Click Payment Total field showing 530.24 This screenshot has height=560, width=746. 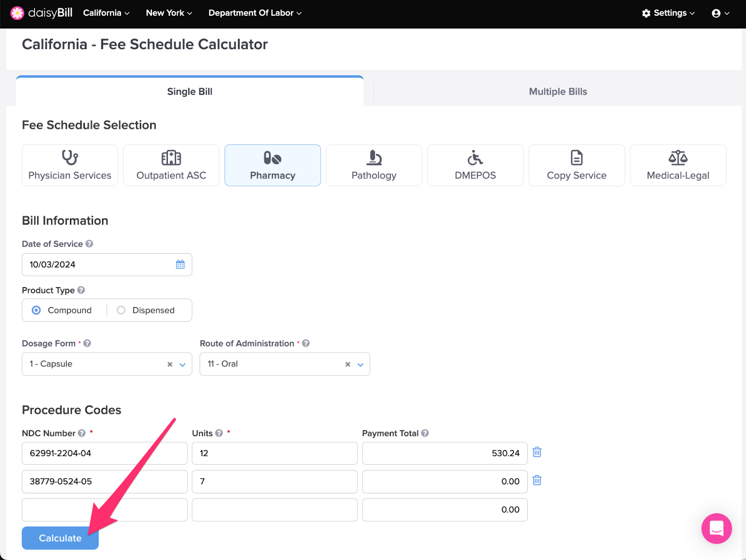point(445,453)
